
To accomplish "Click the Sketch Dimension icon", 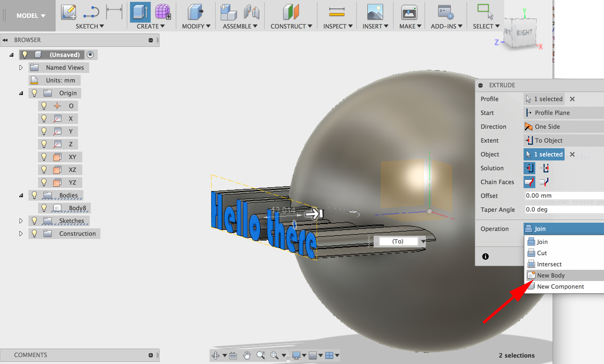I will pos(114,12).
